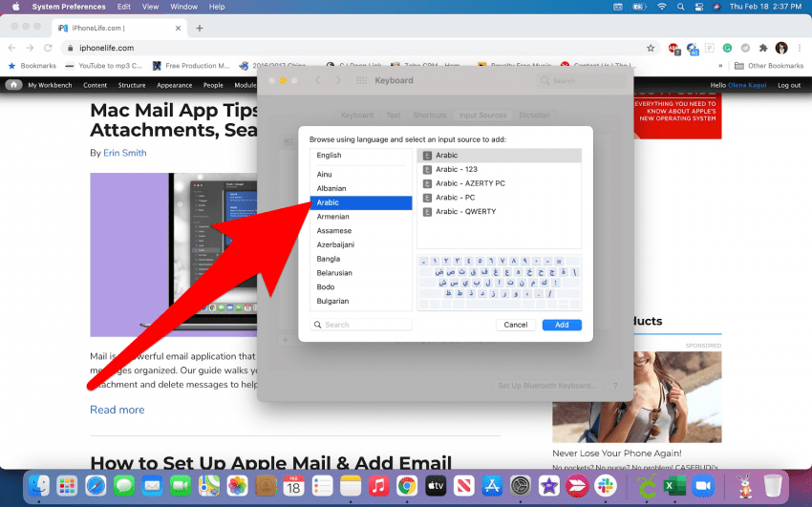Open Photos app in the Dock

point(237,486)
